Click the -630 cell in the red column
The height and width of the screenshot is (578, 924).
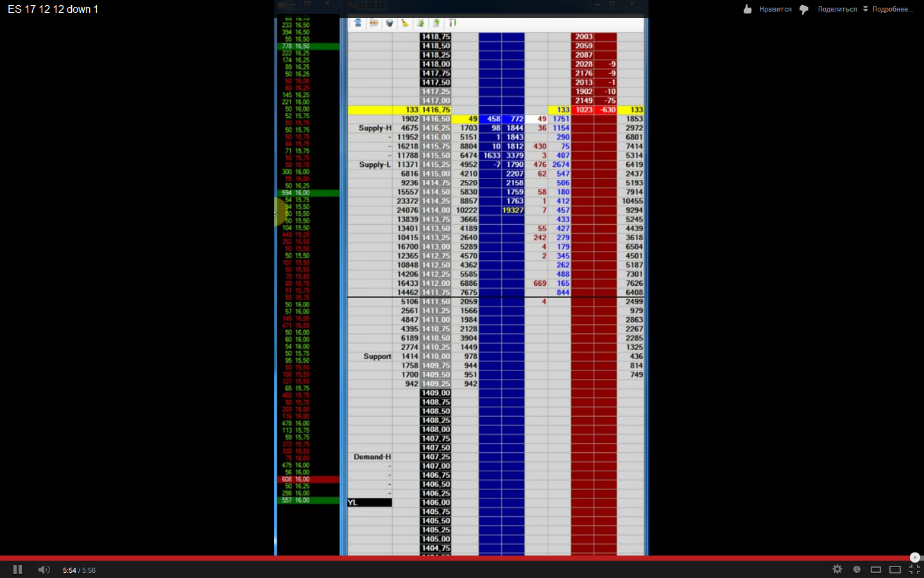pyautogui.click(x=606, y=110)
